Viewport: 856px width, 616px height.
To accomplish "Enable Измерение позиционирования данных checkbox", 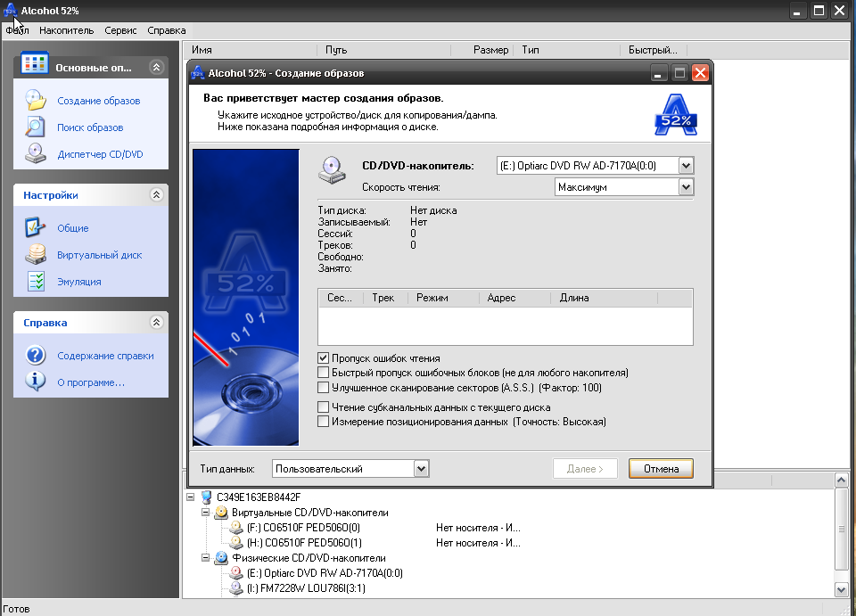I will pos(323,421).
